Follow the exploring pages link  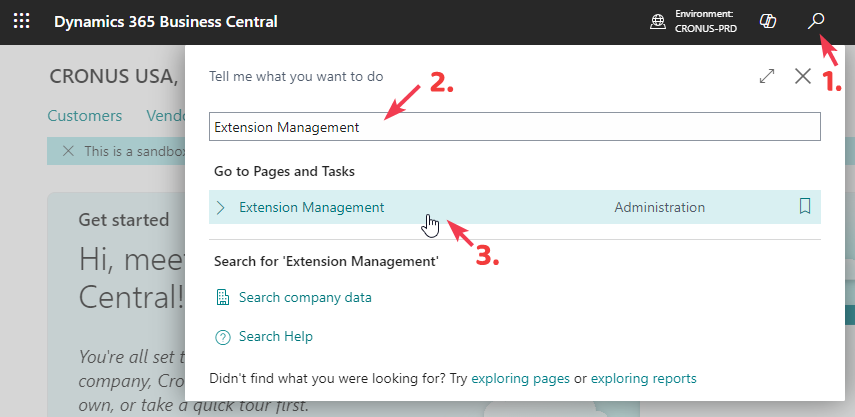click(x=520, y=378)
